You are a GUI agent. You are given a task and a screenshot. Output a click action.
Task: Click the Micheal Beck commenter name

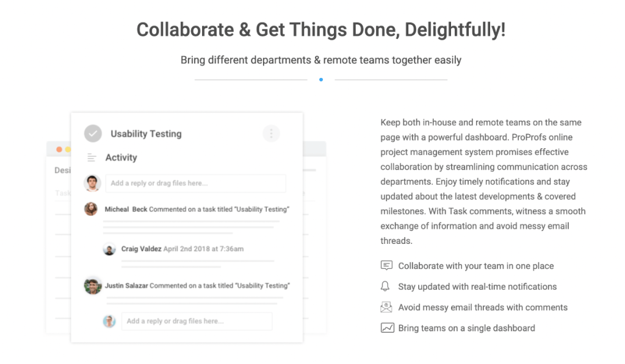coord(126,209)
